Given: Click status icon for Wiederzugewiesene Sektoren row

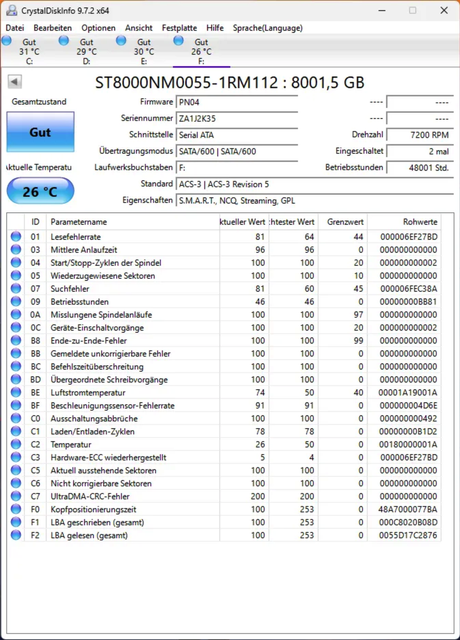Looking at the screenshot, I should coord(16,276).
